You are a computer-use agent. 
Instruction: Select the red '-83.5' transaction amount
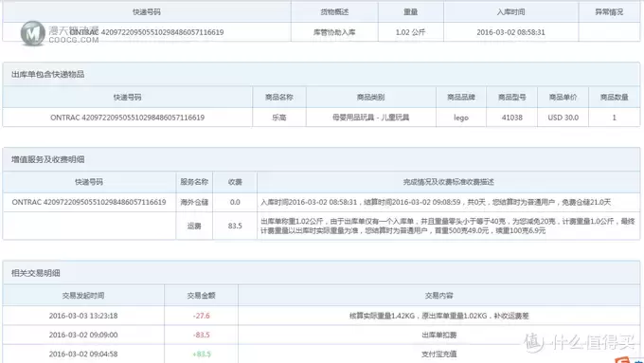click(x=201, y=335)
